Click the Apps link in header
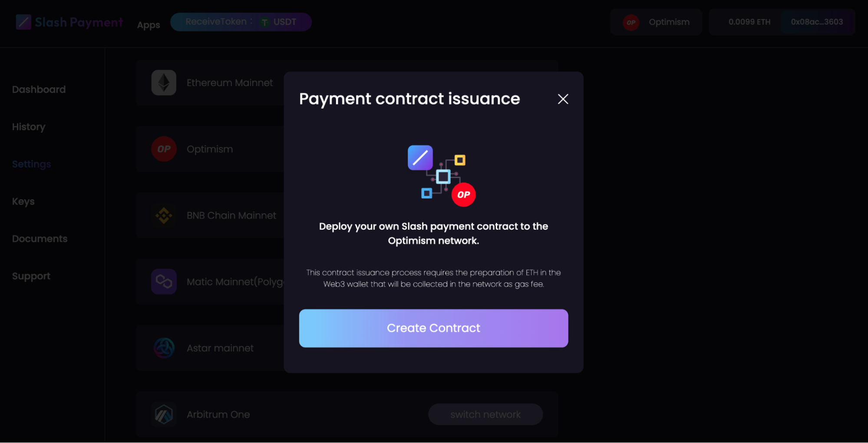The height and width of the screenshot is (443, 868). click(149, 25)
